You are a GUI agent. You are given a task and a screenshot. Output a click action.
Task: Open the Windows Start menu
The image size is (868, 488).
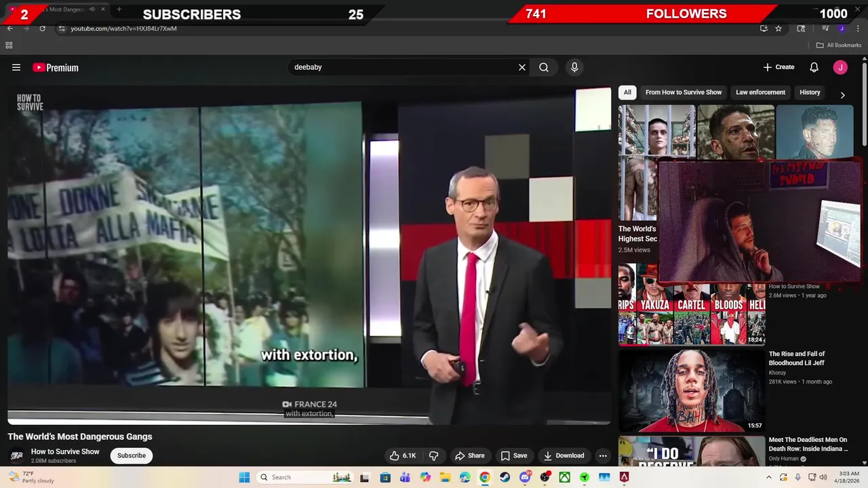(244, 477)
